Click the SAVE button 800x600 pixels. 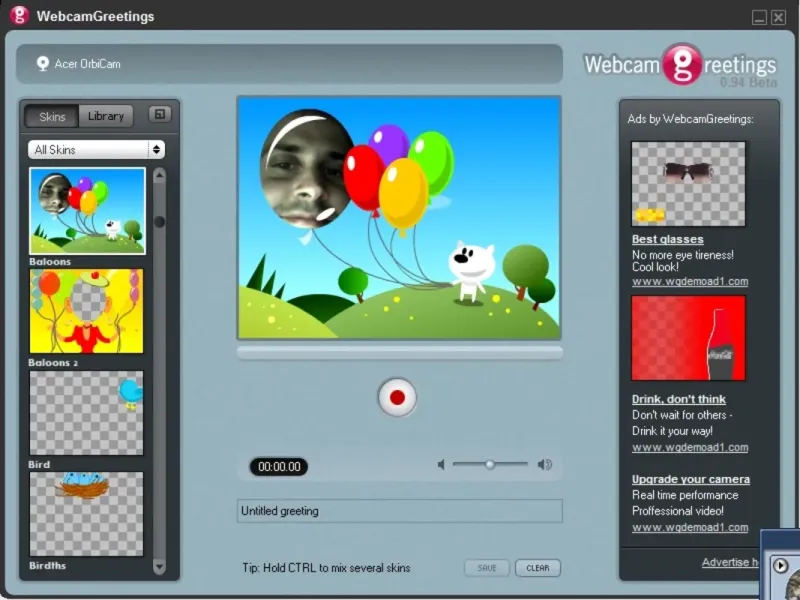[487, 568]
